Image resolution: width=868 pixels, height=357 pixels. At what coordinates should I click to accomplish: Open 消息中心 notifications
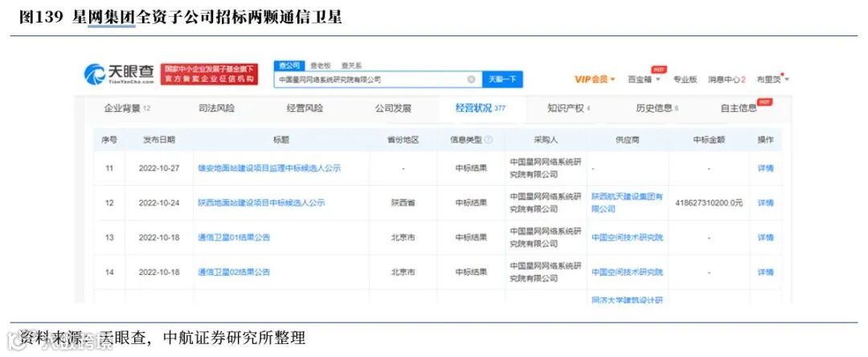coord(727,80)
